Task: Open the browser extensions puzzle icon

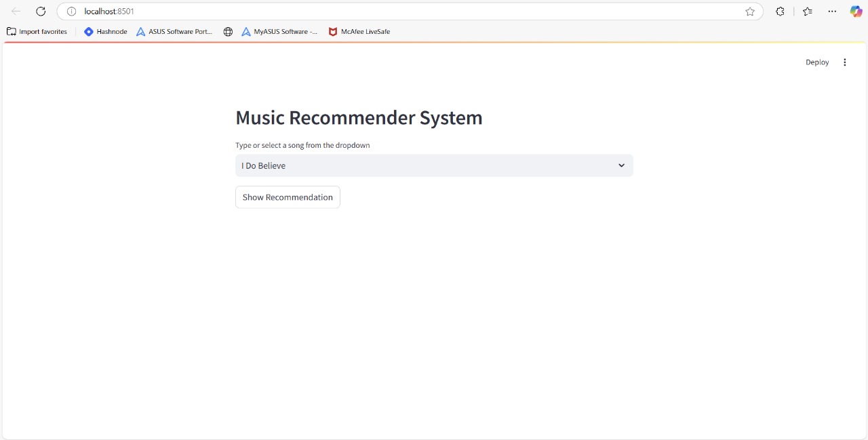Action: (x=780, y=12)
